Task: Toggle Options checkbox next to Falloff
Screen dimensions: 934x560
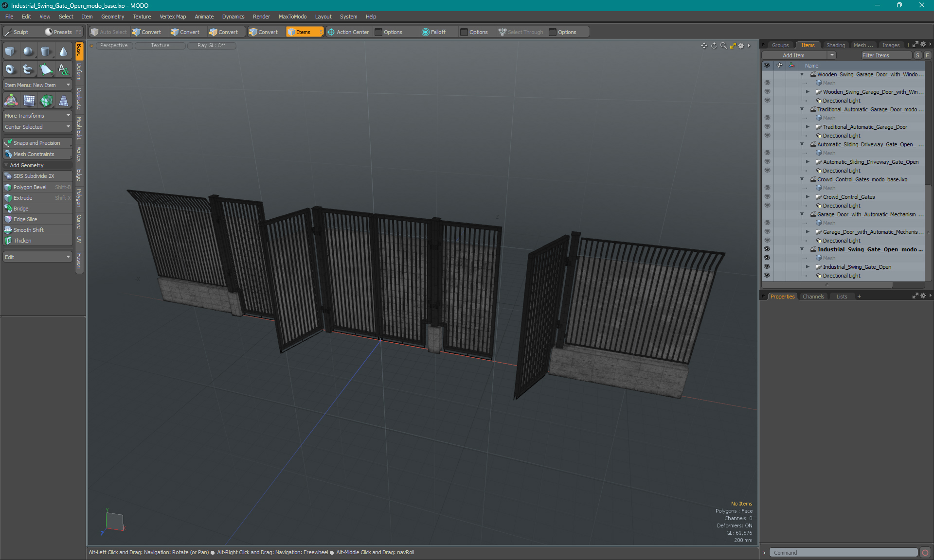Action: tap(464, 32)
